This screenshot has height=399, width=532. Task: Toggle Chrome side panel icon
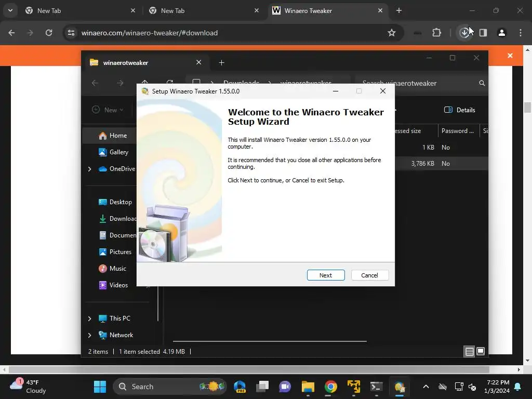[483, 33]
